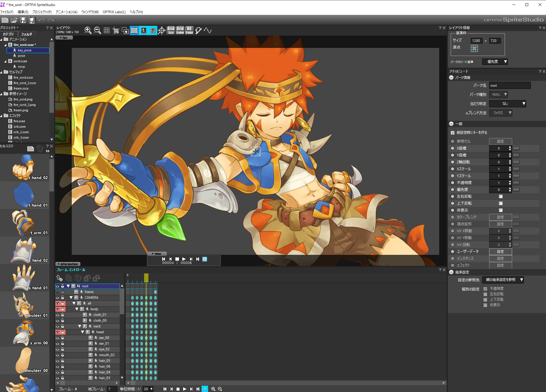Toggle the loop icon in bottom playback bar

click(x=205, y=389)
